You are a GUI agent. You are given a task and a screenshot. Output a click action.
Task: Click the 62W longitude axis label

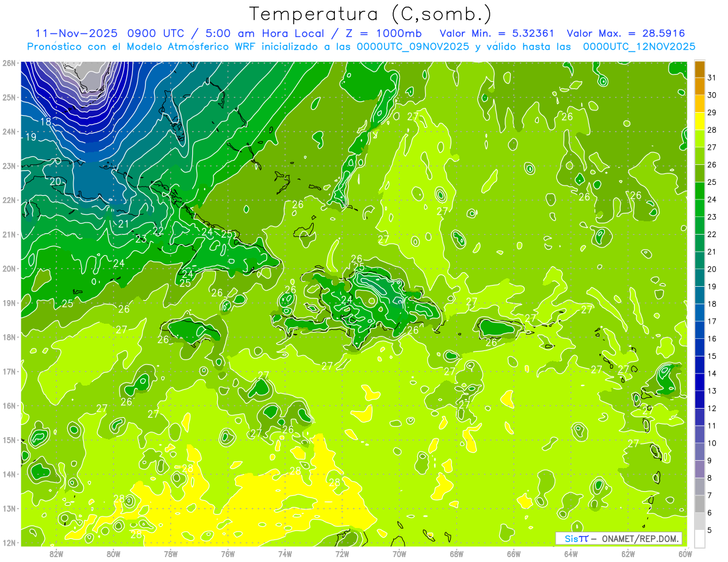point(628,554)
